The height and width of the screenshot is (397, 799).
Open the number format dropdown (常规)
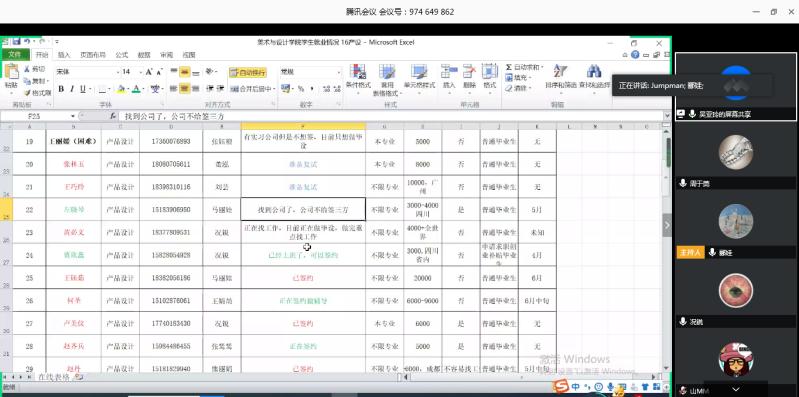(338, 72)
